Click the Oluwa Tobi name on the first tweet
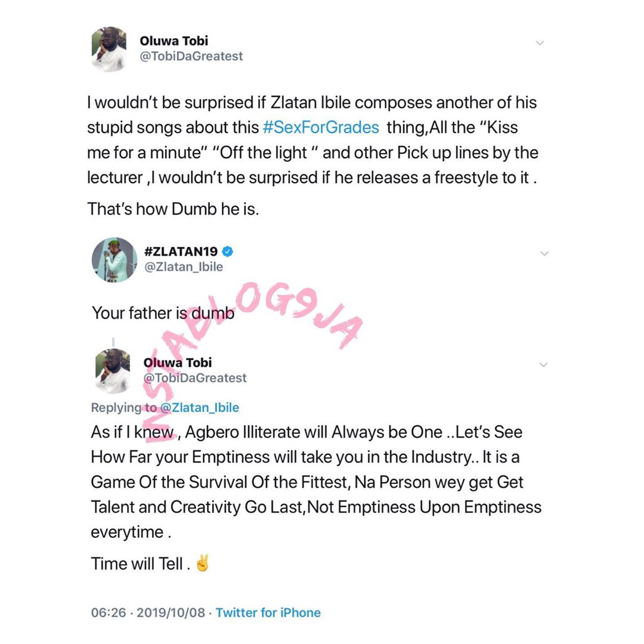The width and height of the screenshot is (644, 644). point(174,41)
